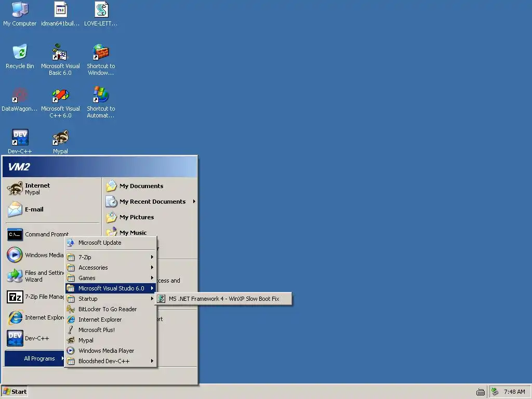Open My Music folder
The height and width of the screenshot is (399, 532).
point(150,232)
